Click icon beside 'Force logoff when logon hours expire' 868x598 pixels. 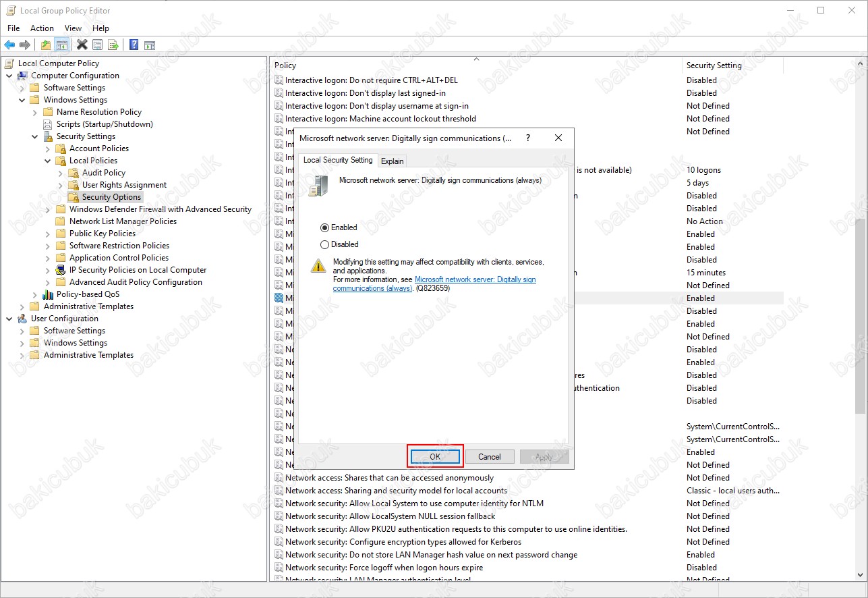pos(279,568)
